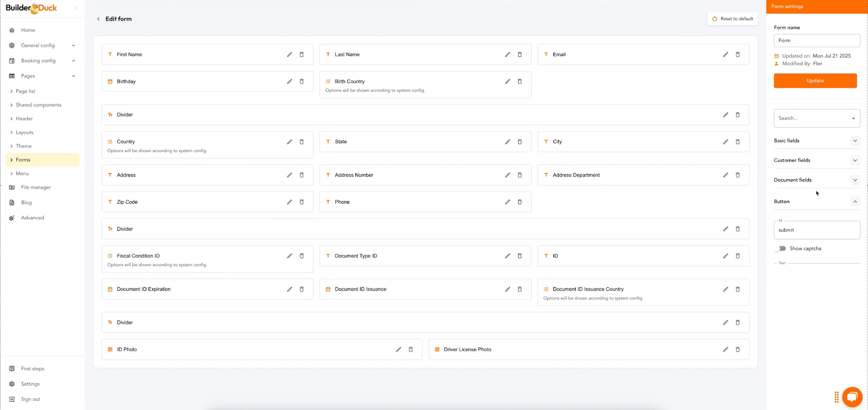The height and width of the screenshot is (410, 868).
Task: Click the Update button
Action: (815, 81)
